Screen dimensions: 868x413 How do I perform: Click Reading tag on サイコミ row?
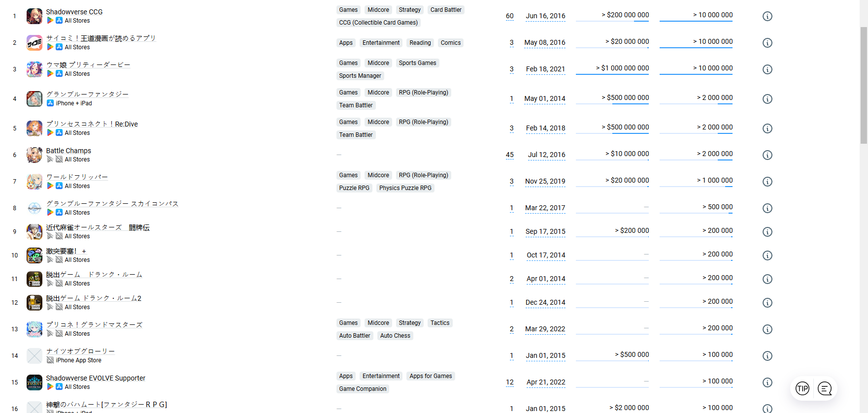click(x=420, y=43)
